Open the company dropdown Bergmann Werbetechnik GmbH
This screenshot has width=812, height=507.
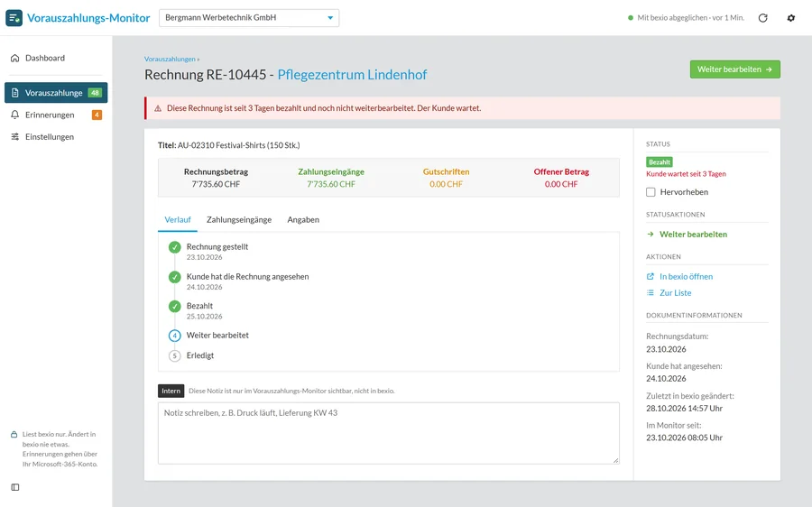249,18
